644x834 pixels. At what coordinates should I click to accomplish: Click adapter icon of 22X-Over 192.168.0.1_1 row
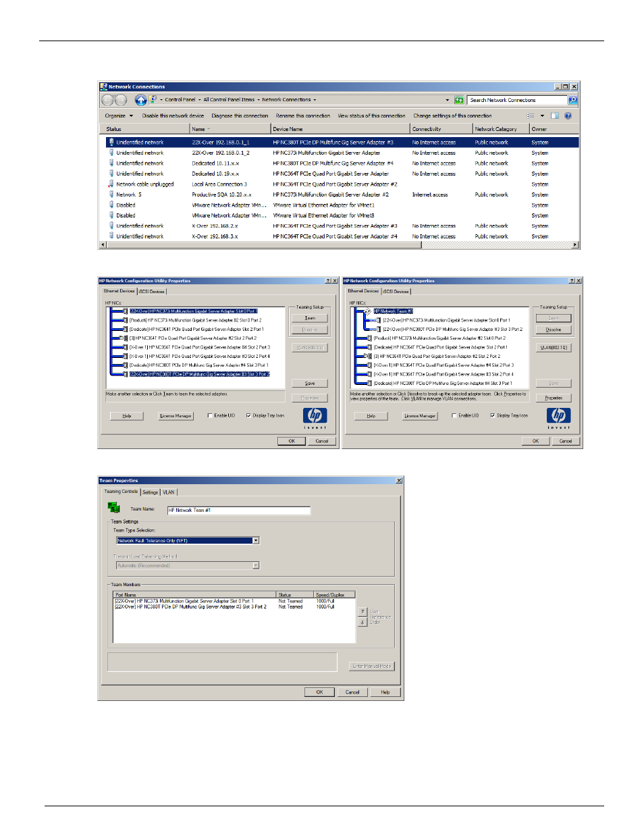(111, 142)
